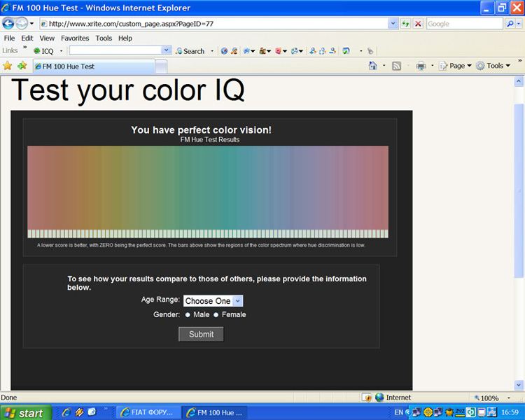Image resolution: width=525 pixels, height=420 pixels.
Task: Click the Add to Favorites icon
Action: 22,66
